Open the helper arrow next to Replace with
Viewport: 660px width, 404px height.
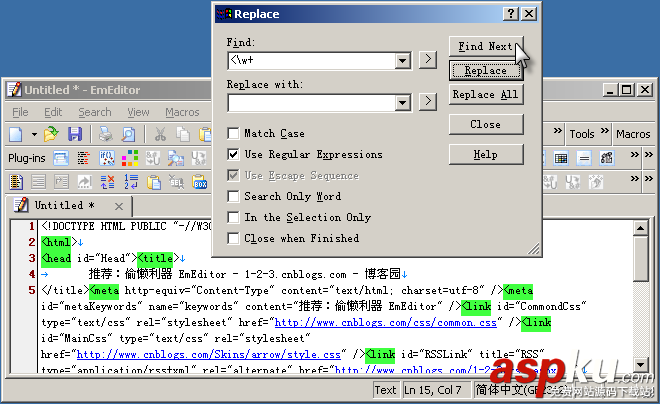[x=428, y=101]
